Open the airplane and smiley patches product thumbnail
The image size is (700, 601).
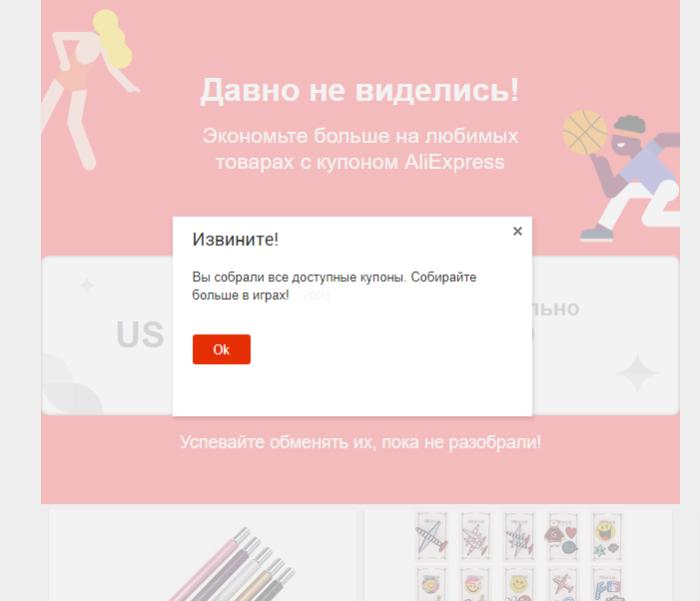click(518, 555)
